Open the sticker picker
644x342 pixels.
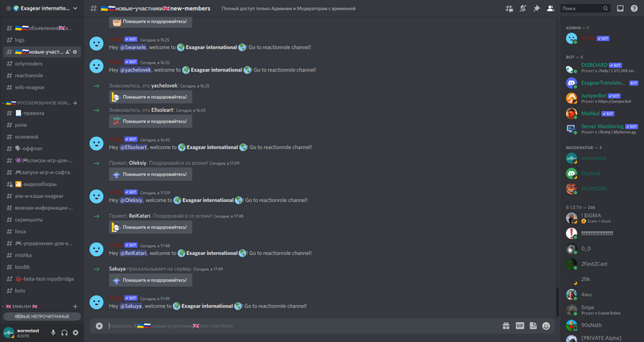point(533,326)
